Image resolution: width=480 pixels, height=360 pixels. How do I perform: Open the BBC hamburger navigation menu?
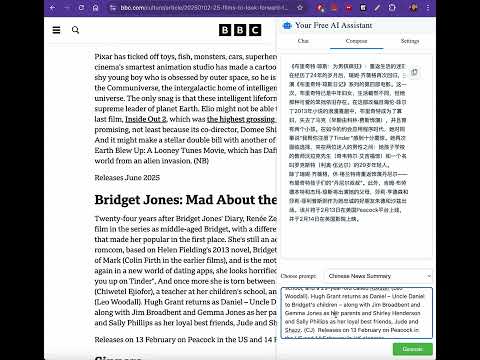tap(56, 30)
